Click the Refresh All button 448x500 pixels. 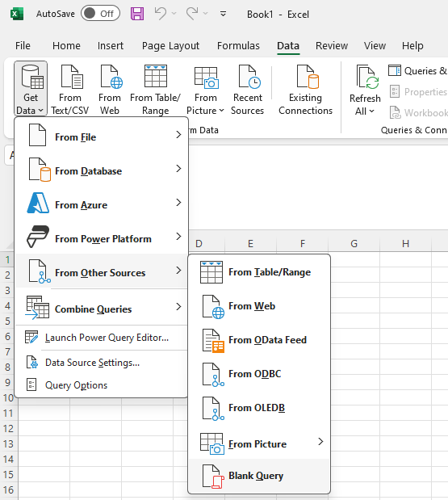click(365, 90)
